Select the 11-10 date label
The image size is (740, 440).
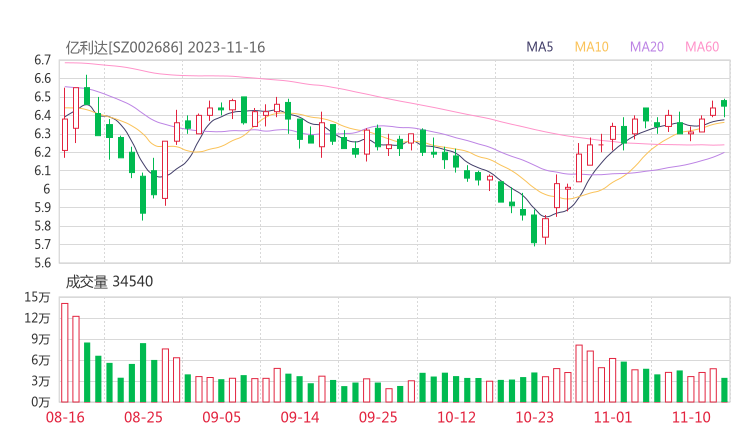point(691,417)
